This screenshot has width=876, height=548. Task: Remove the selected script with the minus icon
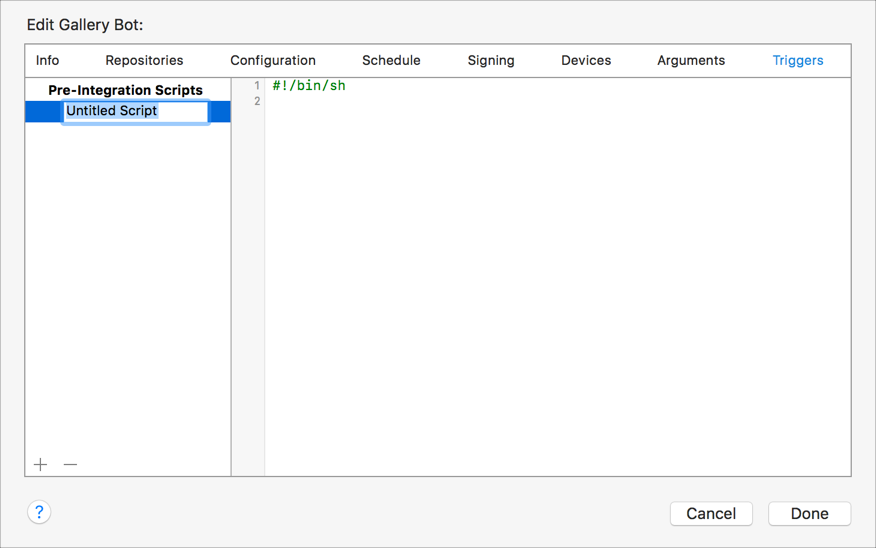(70, 464)
